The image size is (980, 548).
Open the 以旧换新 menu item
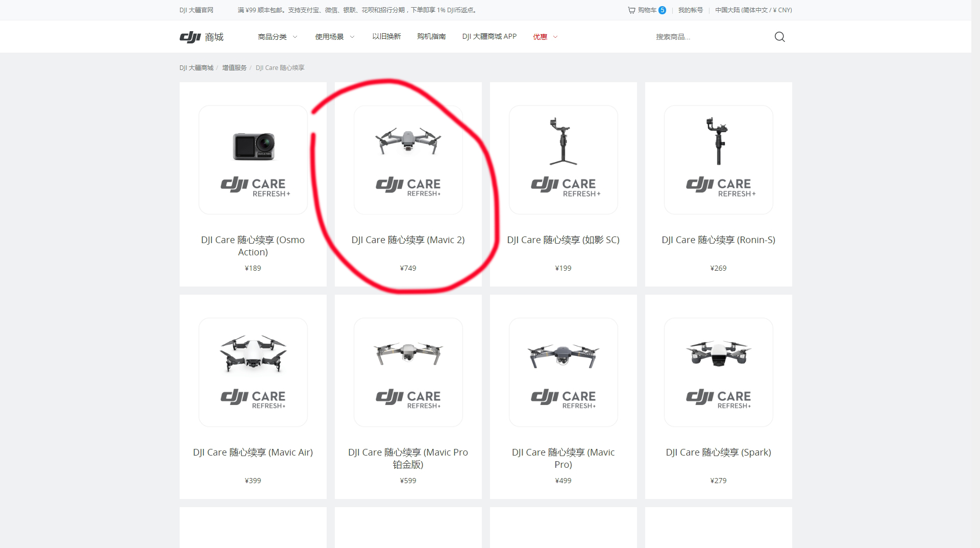[386, 37]
